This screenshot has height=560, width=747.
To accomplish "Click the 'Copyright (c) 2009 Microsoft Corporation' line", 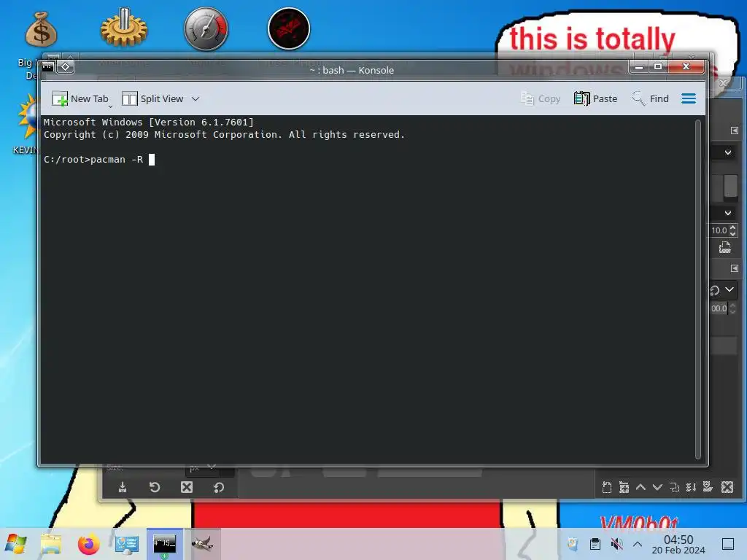I will 224,135.
